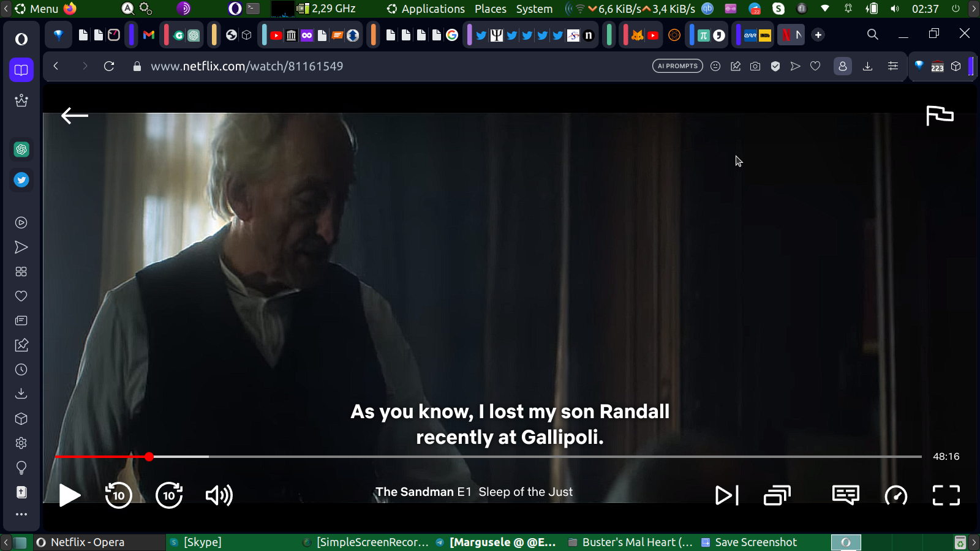Open a new tab with plus button
980x551 pixels.
tap(818, 35)
